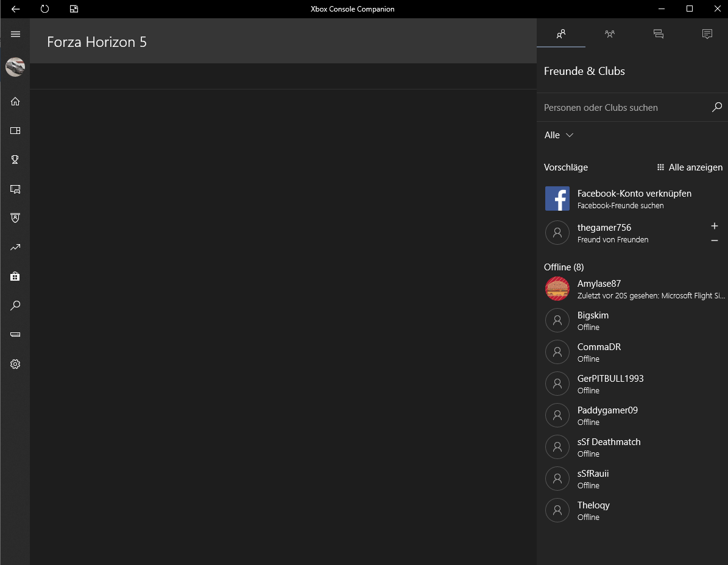Click the 'Personen oder Clubs suchen' field
This screenshot has width=728, height=565.
pyautogui.click(x=624, y=108)
